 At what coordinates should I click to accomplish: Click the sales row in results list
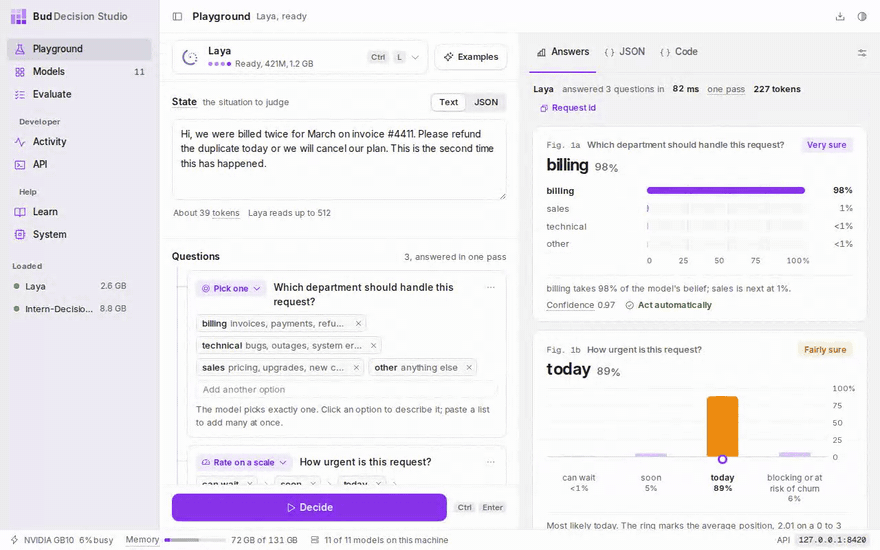coord(699,209)
